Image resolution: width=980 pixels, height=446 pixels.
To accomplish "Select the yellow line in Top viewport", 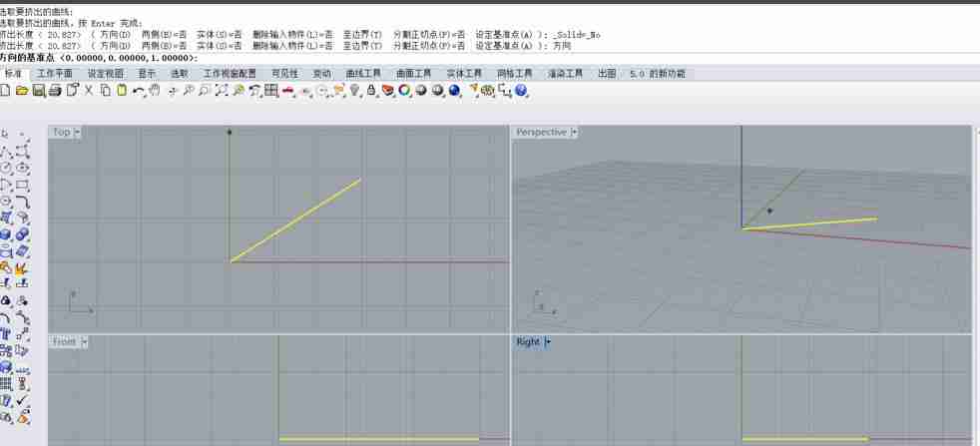I will tap(295, 221).
